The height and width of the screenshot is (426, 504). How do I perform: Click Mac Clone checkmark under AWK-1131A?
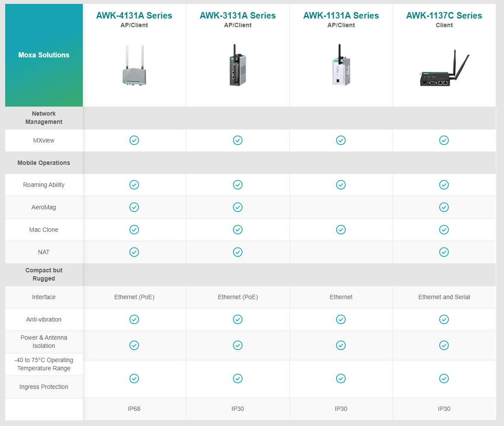341,230
